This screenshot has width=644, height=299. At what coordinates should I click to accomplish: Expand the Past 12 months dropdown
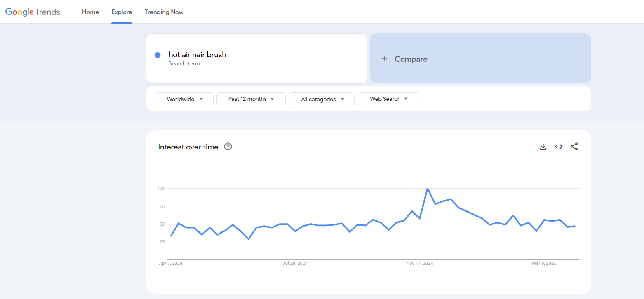[x=251, y=99]
